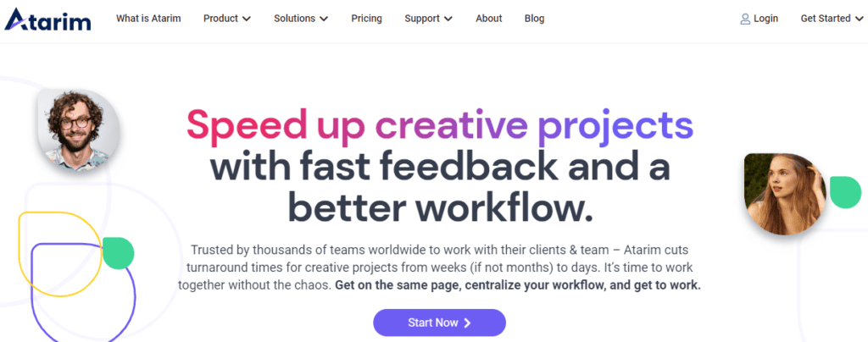868x342 pixels.
Task: Expand the Support dropdown chevron
Action: (x=448, y=19)
